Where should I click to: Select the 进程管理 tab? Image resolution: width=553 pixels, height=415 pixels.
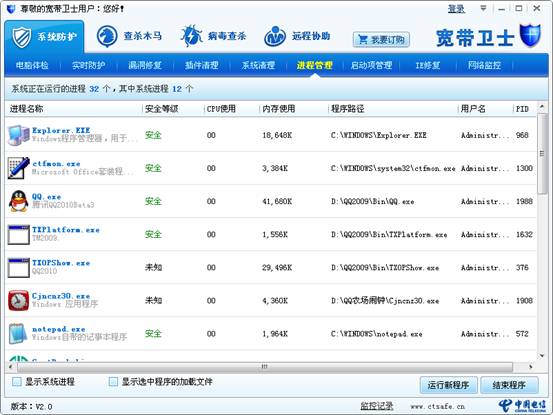coord(315,65)
